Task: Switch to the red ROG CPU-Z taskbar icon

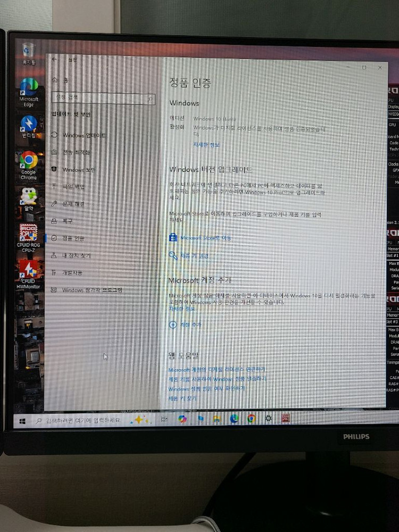Action: pyautogui.click(x=286, y=418)
